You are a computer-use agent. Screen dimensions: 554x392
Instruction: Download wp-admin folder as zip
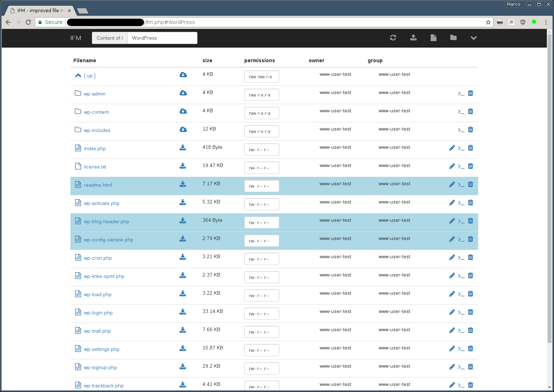(183, 93)
